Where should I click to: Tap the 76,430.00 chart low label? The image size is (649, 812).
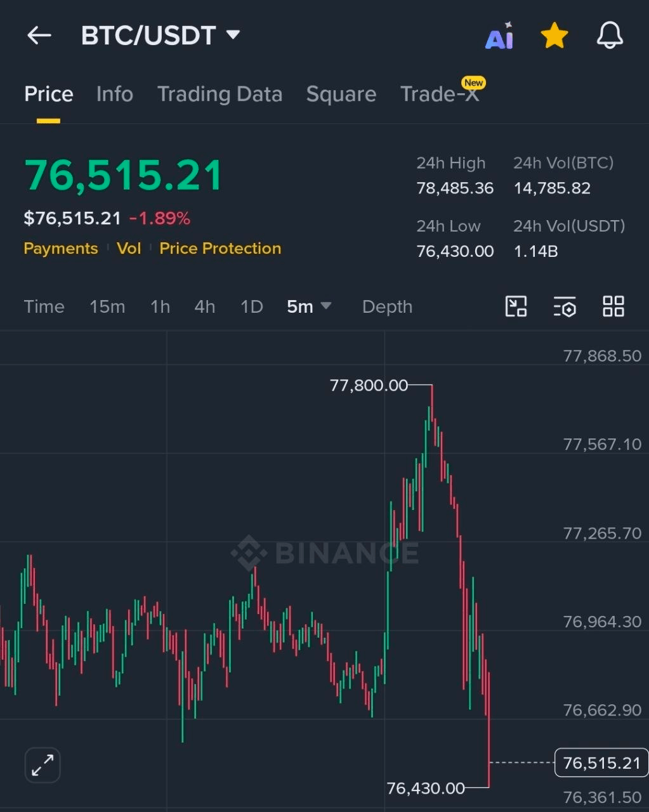pyautogui.click(x=426, y=788)
